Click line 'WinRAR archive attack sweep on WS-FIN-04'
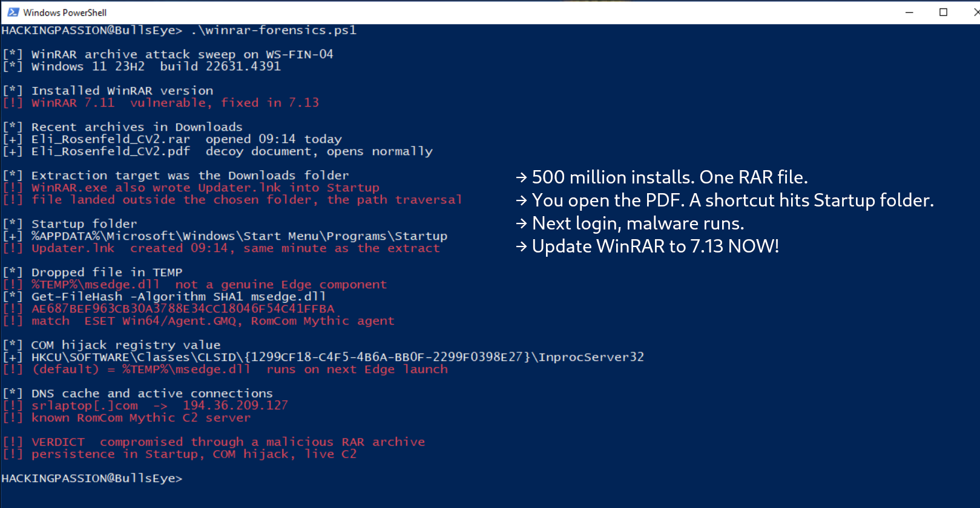980x508 pixels. pyautogui.click(x=182, y=54)
